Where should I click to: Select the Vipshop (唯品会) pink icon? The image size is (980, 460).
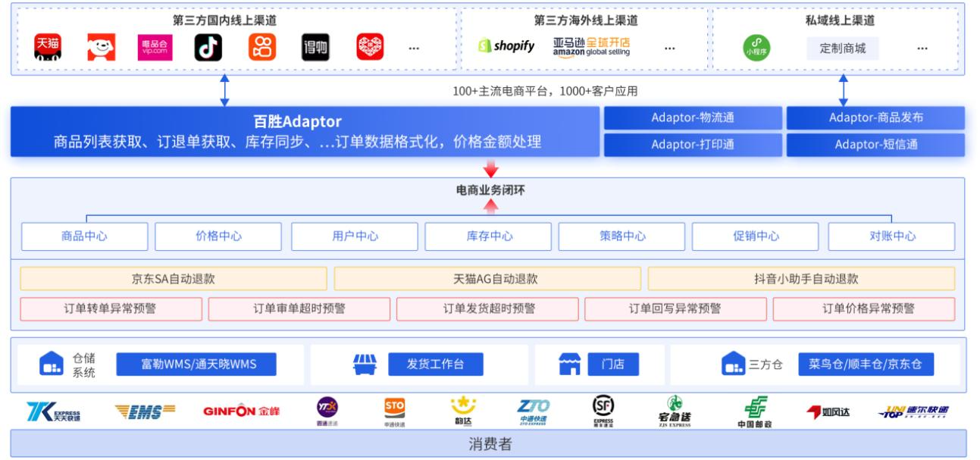point(155,48)
